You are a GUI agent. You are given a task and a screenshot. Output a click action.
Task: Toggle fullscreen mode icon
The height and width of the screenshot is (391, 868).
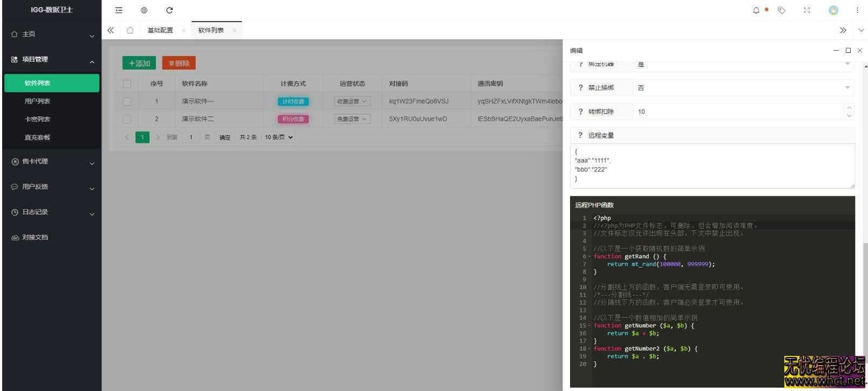click(x=806, y=10)
